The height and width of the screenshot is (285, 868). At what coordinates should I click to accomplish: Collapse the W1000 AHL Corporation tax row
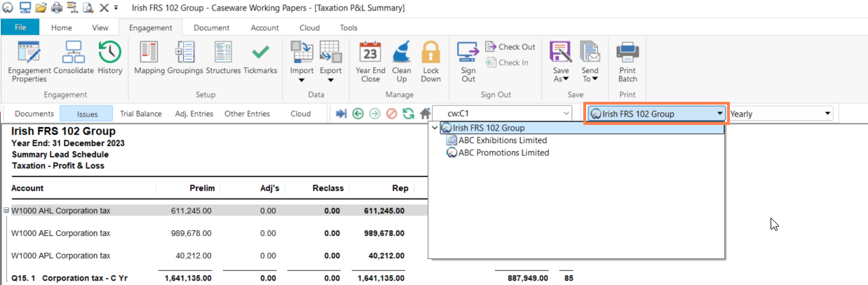click(x=6, y=210)
